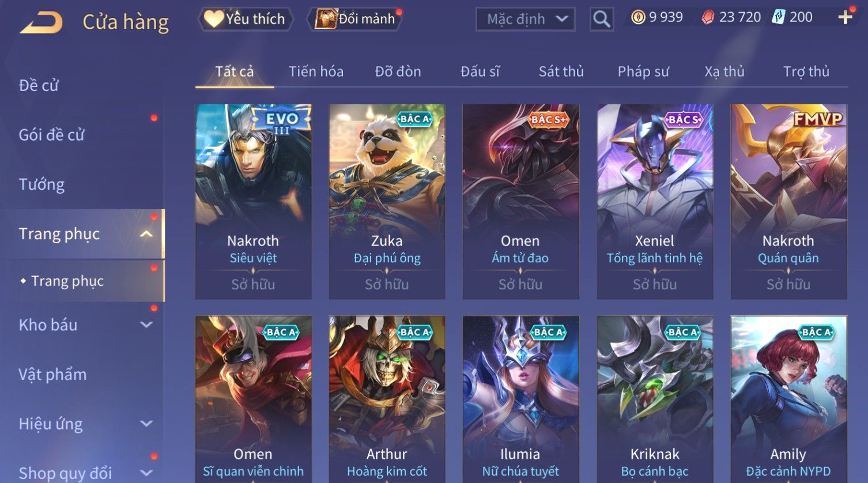This screenshot has height=483, width=868.
Task: Open the Xeniel Tổng lãnh tinh hệ card
Action: (x=655, y=202)
